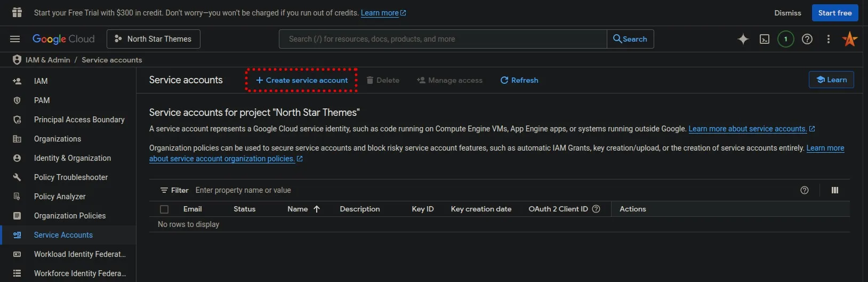Open the trial banner Learn more link
Image resolution: width=868 pixels, height=282 pixels.
(383, 13)
